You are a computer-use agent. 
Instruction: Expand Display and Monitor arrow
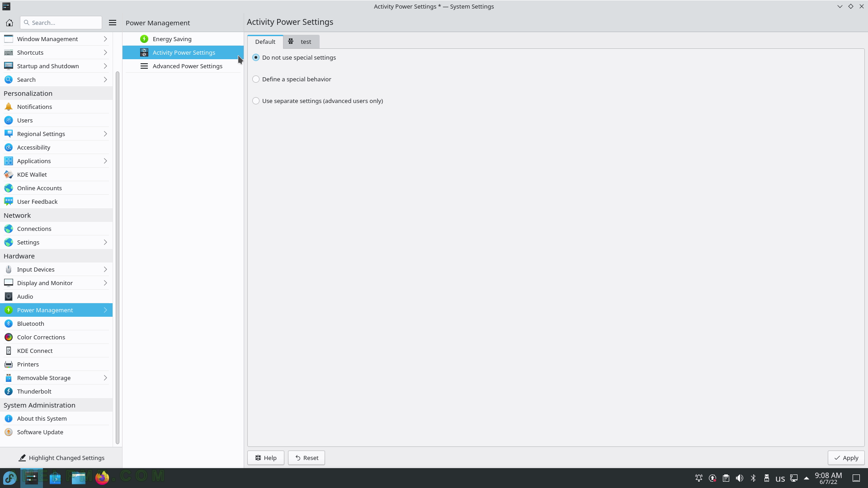pyautogui.click(x=105, y=283)
